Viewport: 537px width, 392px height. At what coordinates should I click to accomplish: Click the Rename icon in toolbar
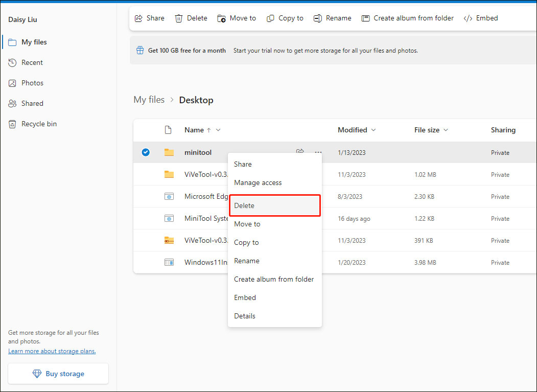point(317,18)
